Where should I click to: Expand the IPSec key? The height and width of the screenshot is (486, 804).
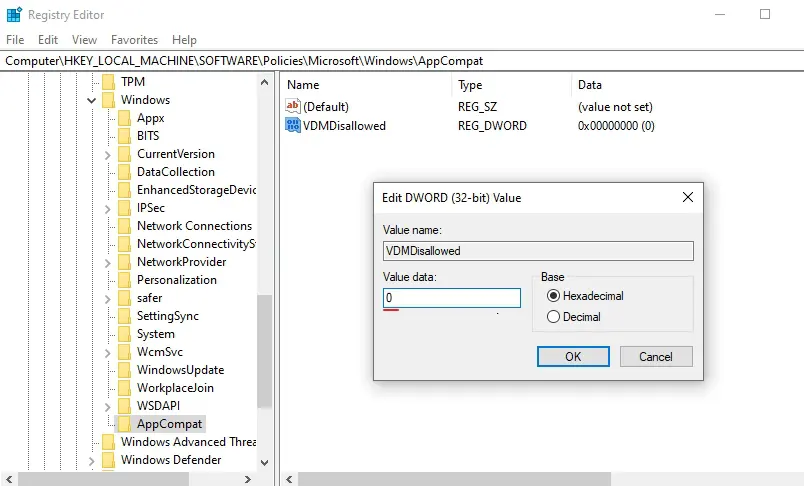(x=108, y=209)
